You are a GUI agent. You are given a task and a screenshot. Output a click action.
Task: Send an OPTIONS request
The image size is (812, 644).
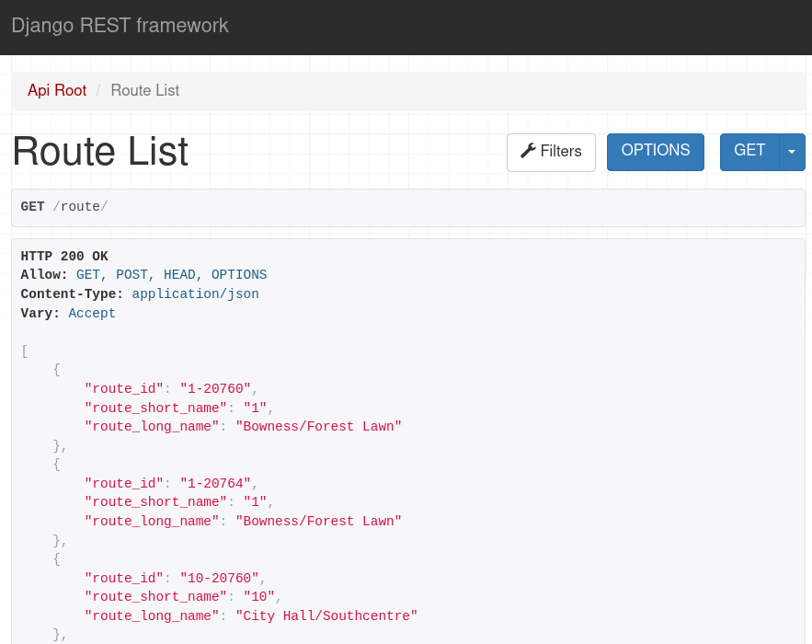655,152
